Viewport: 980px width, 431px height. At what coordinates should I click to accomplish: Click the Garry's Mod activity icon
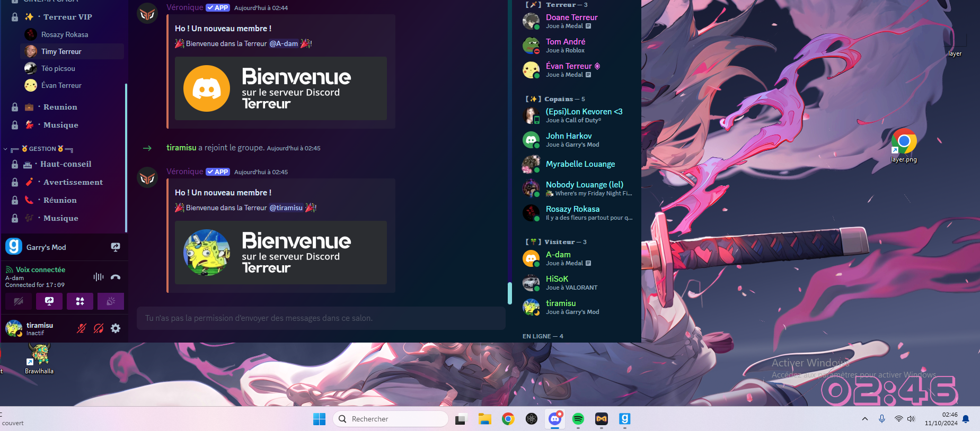click(14, 247)
